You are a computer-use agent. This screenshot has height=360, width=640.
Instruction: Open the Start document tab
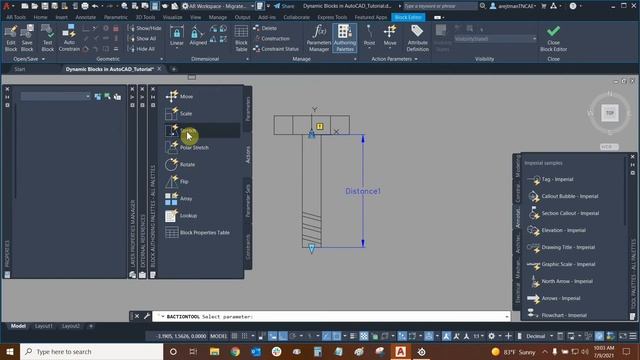(20, 69)
